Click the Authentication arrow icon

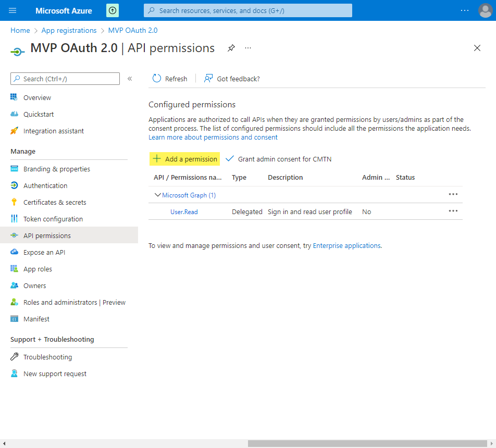point(14,185)
